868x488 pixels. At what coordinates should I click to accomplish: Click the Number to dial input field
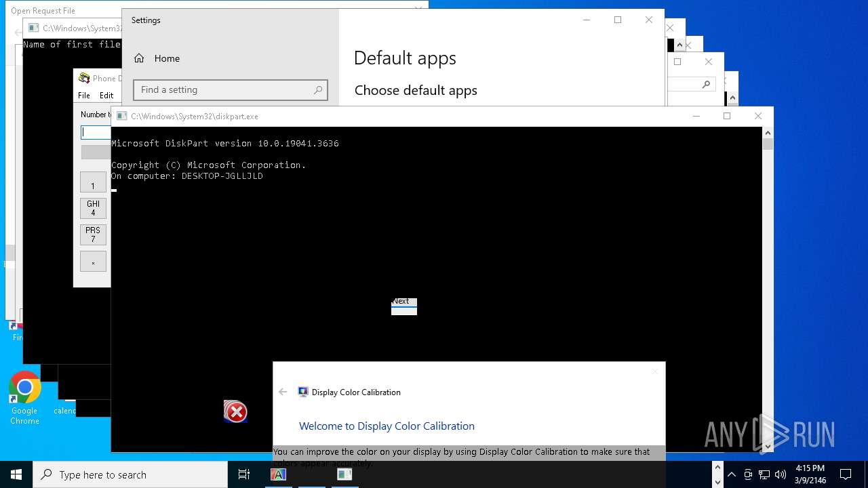(x=96, y=132)
